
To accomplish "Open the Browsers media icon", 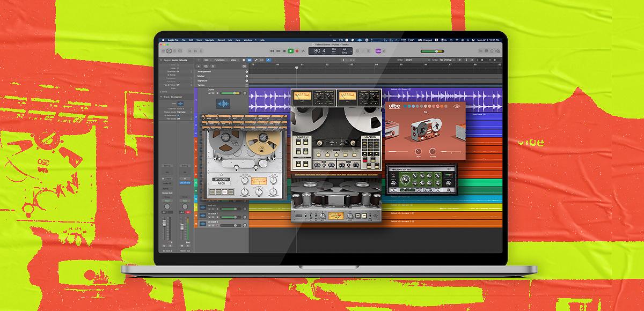I will [x=497, y=51].
